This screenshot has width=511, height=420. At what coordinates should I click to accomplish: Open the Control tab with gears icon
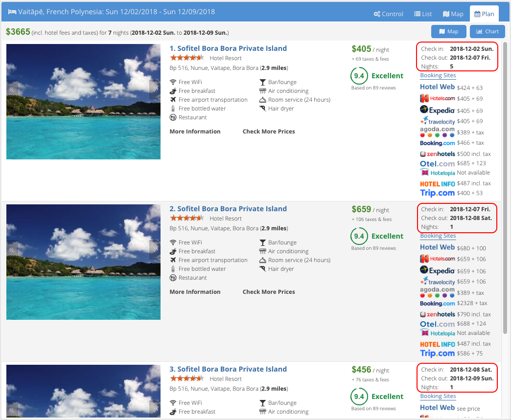coord(388,14)
